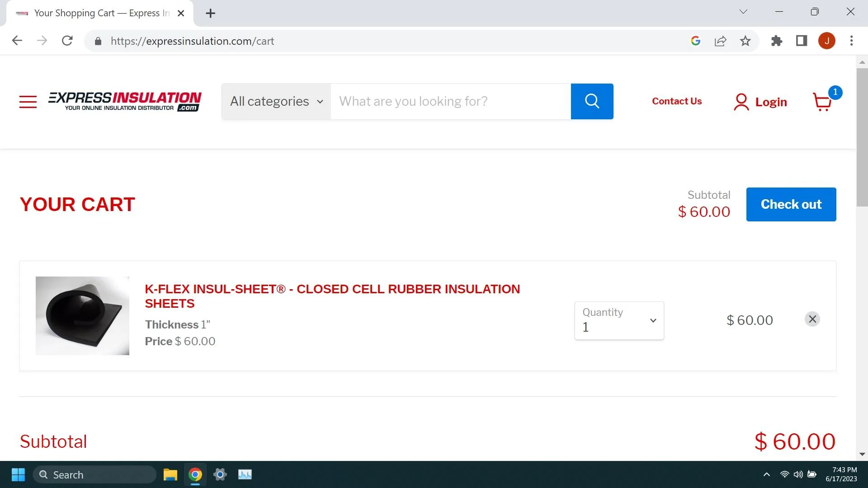Click the taskbar picture app icon
The height and width of the screenshot is (488, 868).
245,474
